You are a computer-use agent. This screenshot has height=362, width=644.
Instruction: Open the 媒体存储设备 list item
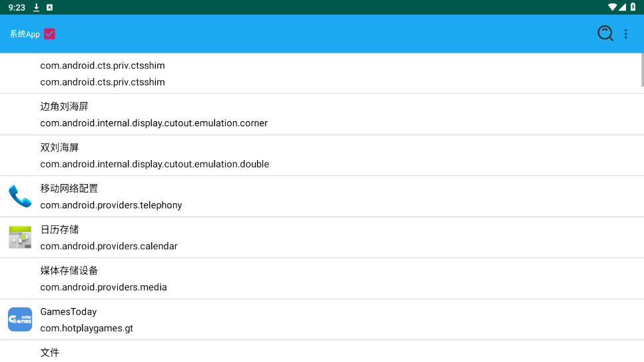[x=69, y=271]
